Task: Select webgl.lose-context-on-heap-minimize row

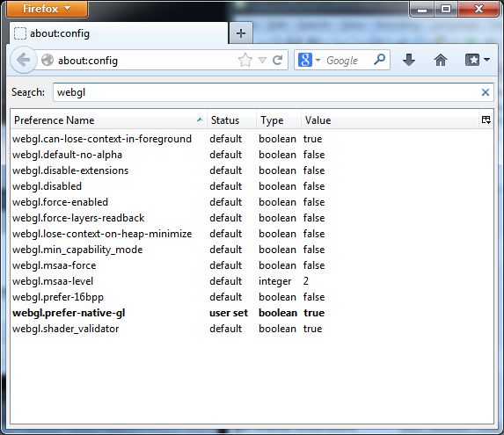Action: 252,234
